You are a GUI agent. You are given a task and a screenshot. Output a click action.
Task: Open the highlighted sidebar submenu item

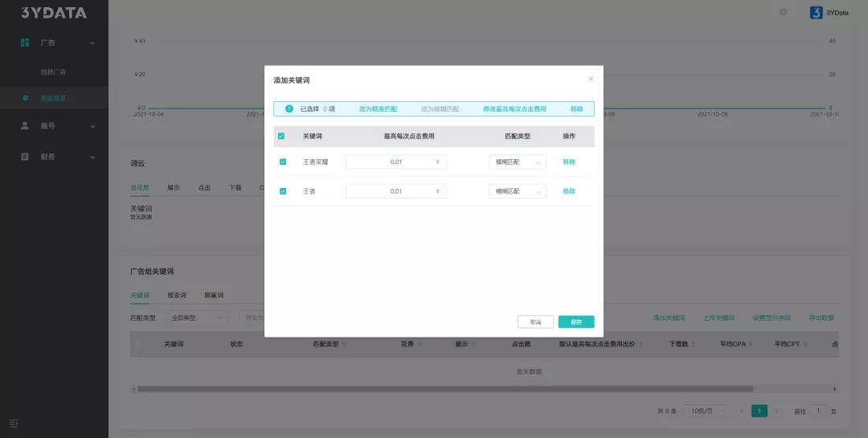[x=53, y=98]
